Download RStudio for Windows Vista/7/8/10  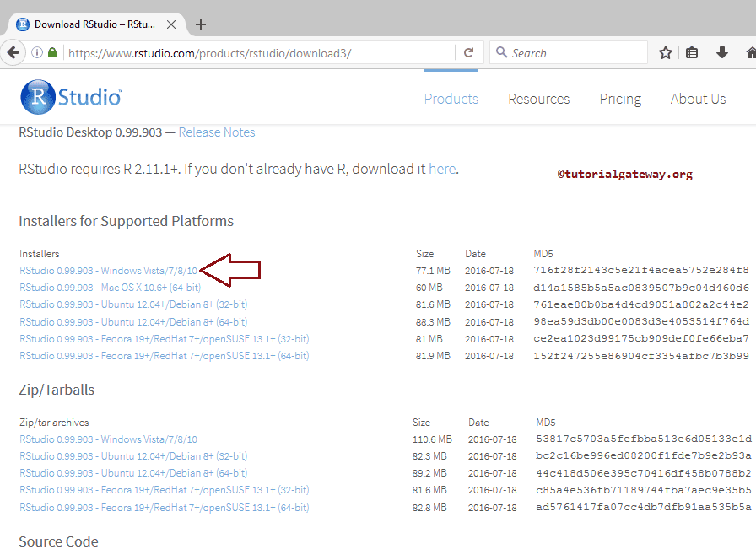tap(105, 271)
